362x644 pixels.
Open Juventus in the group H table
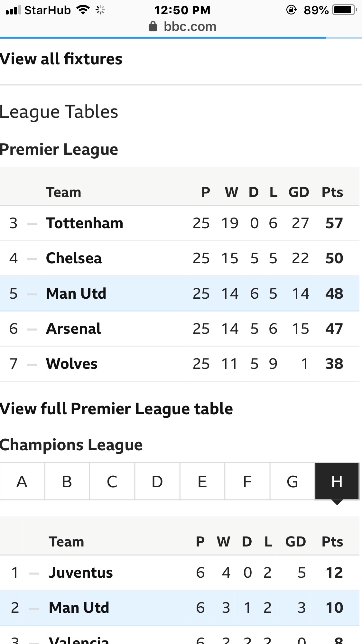(81, 573)
